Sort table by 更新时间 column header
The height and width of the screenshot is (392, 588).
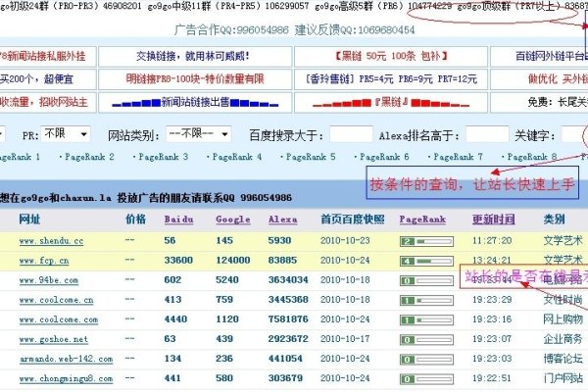pos(494,220)
